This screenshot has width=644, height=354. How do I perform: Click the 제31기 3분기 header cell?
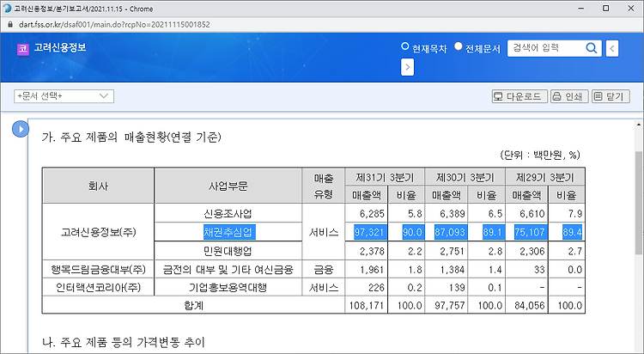pos(385,177)
